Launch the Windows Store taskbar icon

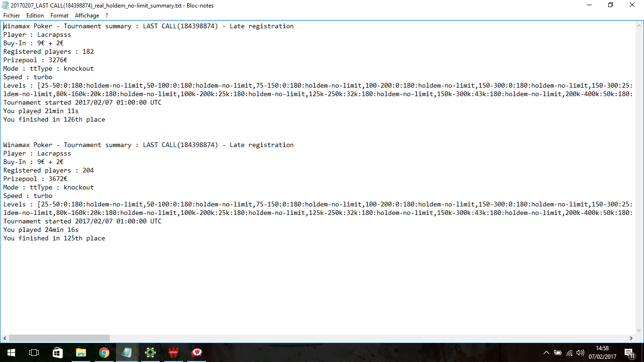click(57, 353)
